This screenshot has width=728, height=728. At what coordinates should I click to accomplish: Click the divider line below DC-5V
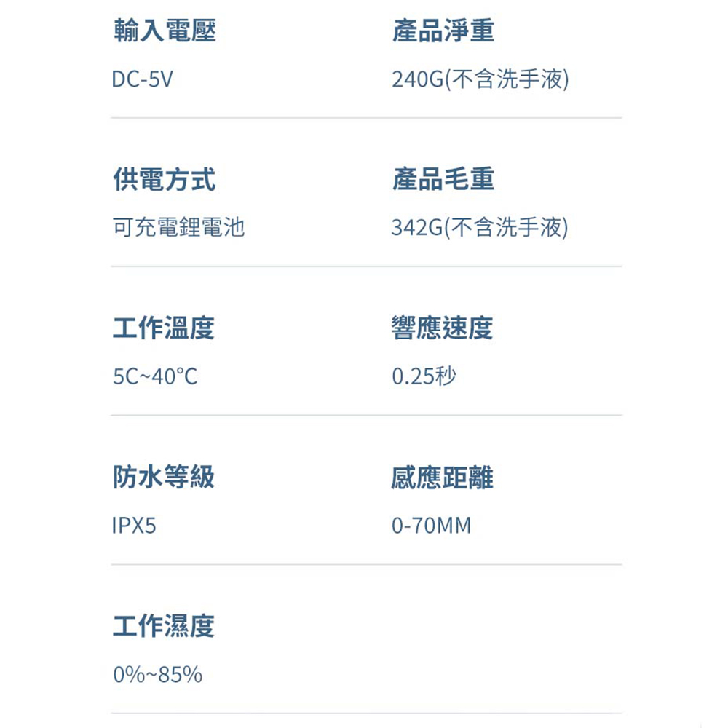pos(366,118)
